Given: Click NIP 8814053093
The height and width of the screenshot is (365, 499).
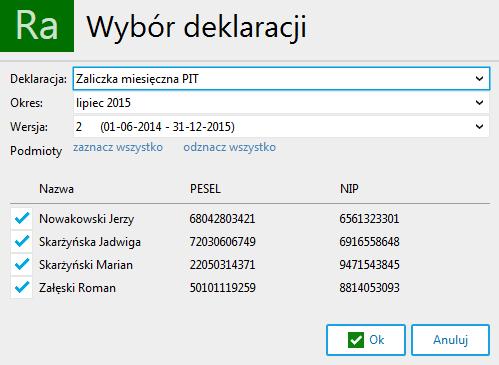Looking at the screenshot, I should (369, 288).
